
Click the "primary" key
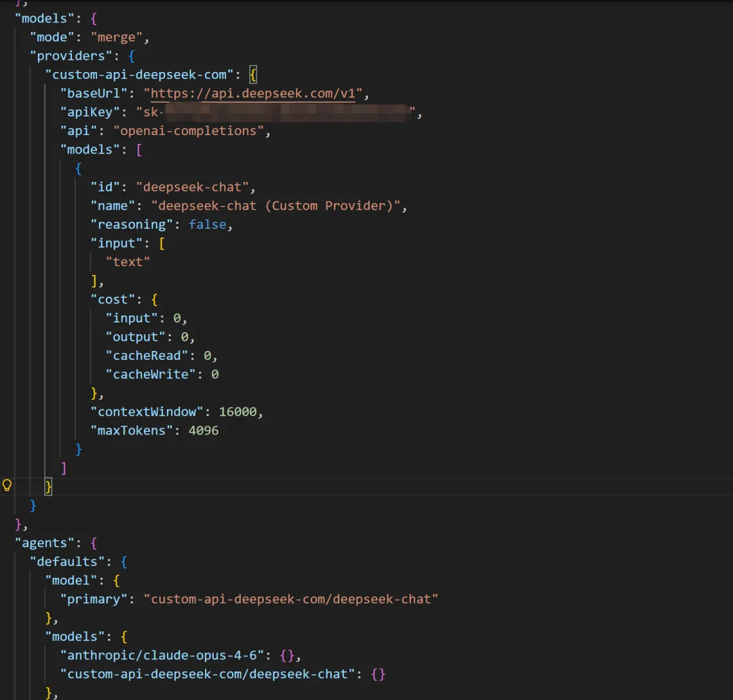point(94,599)
